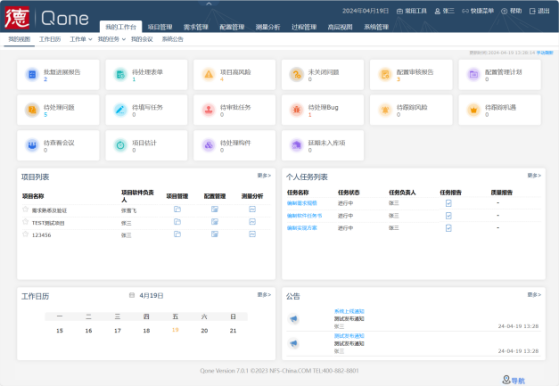Click the top-left card's blue report icon
Screen dimensions: 559x386
click(x=32, y=74)
